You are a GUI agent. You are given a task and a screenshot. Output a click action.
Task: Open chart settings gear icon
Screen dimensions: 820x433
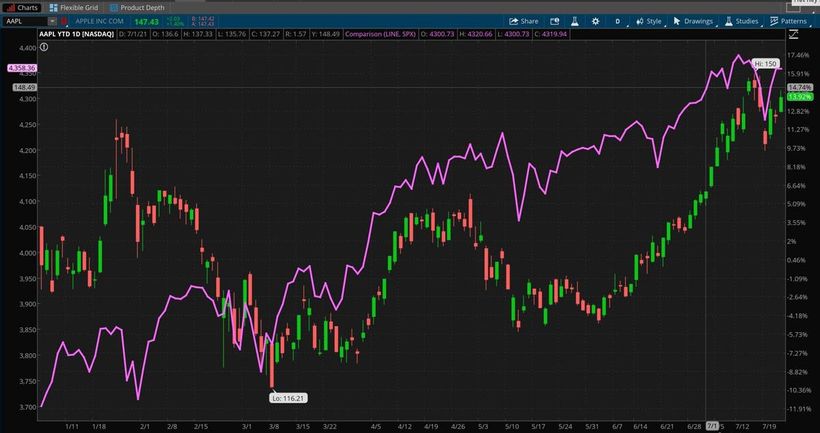coord(595,21)
